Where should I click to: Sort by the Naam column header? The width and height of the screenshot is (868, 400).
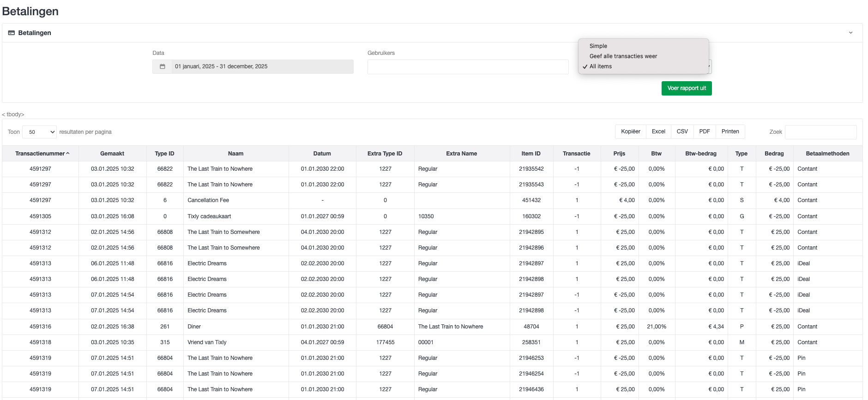235,154
